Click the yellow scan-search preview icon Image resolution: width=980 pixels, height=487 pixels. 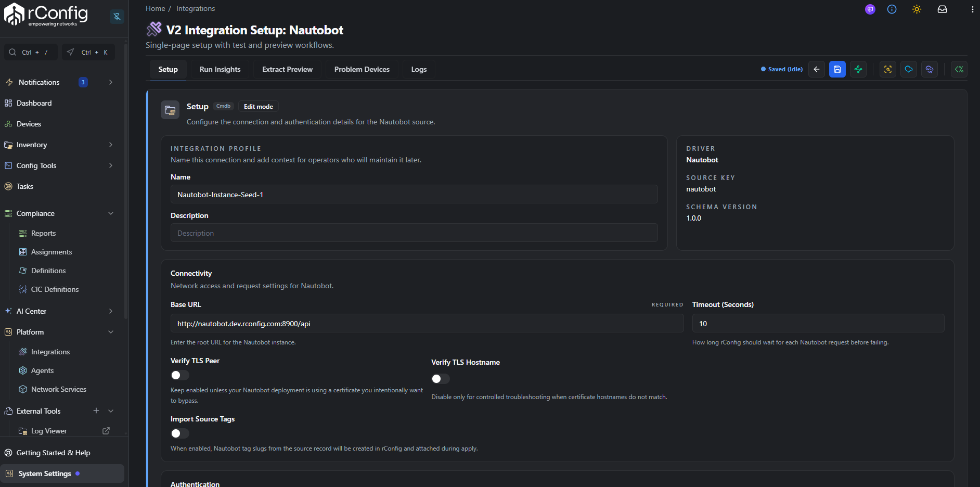(x=888, y=69)
